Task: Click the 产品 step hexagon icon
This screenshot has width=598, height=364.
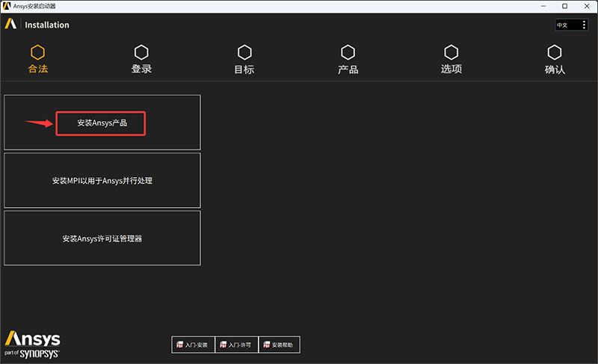Action: pyautogui.click(x=348, y=52)
